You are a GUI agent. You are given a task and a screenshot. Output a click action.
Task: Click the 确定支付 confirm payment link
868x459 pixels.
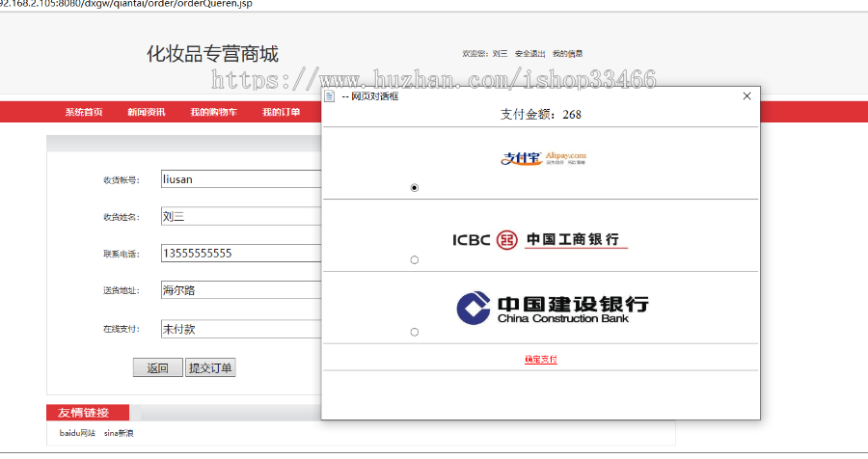[x=541, y=360]
